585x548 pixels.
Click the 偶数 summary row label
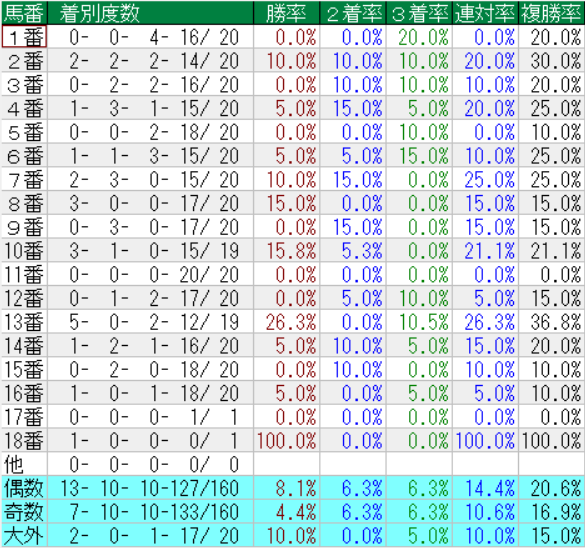point(24,488)
